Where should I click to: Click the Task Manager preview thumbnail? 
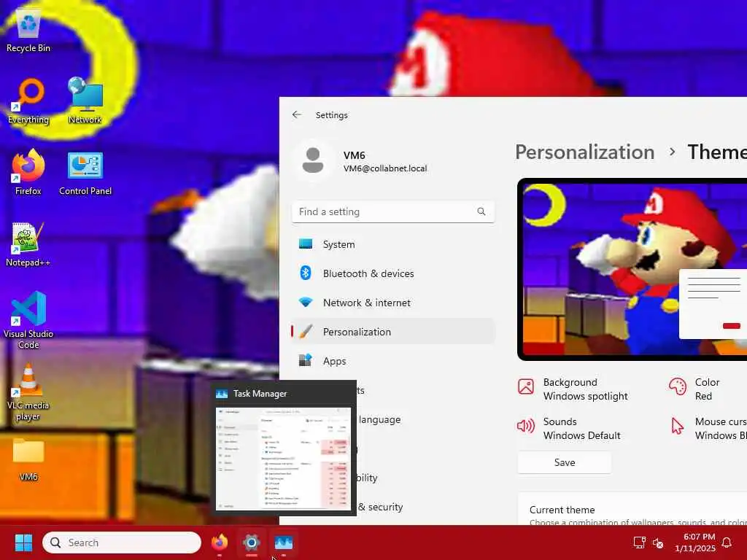[284, 459]
